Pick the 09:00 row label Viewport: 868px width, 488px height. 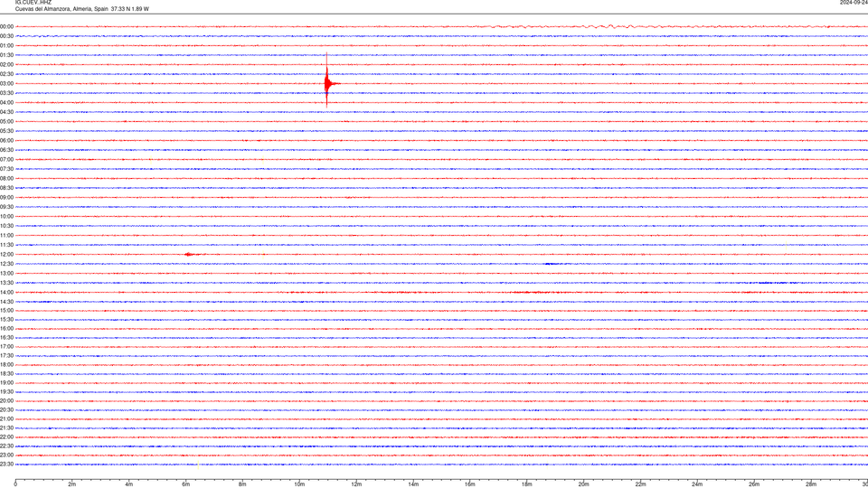[6, 198]
